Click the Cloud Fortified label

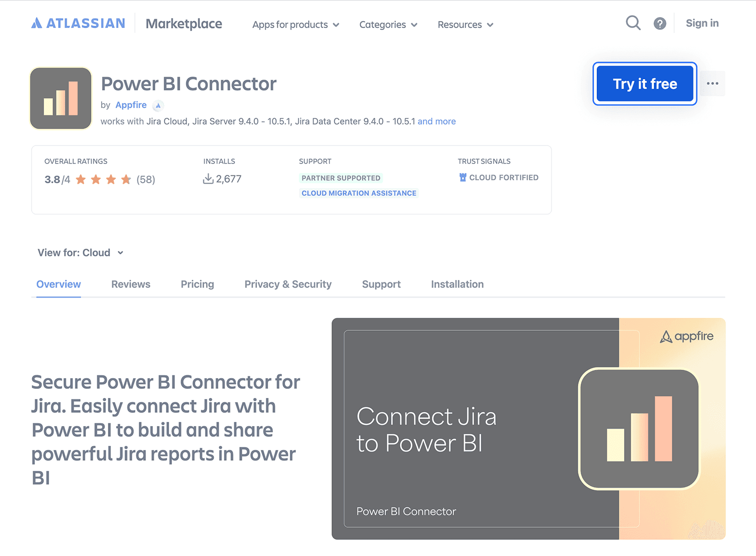pyautogui.click(x=504, y=177)
